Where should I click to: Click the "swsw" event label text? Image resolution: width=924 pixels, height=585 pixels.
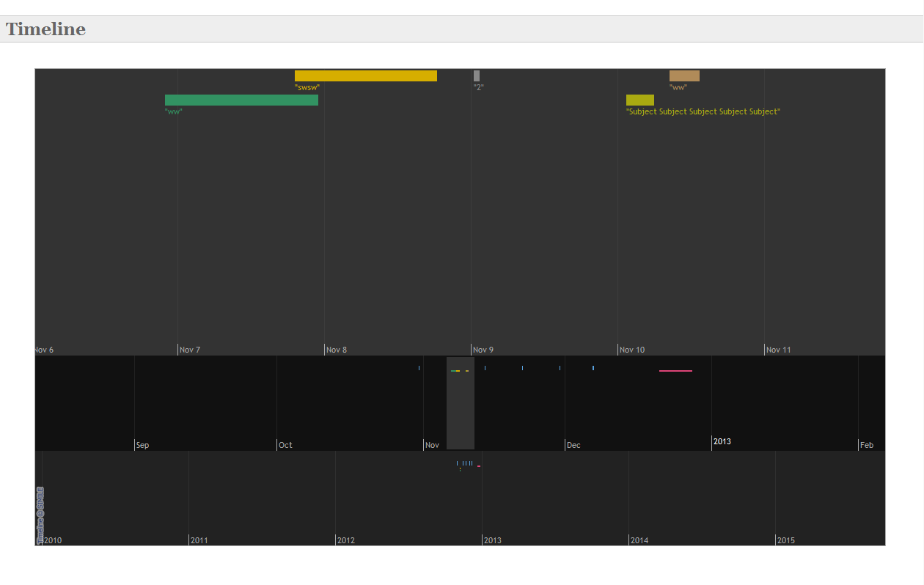[307, 87]
